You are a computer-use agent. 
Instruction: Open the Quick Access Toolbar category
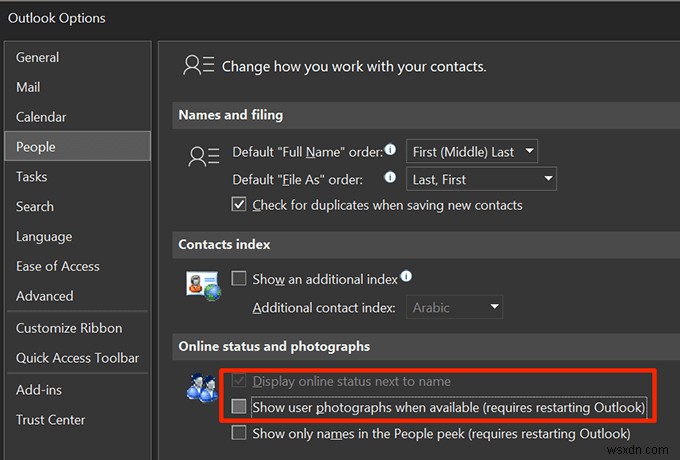[x=77, y=358]
